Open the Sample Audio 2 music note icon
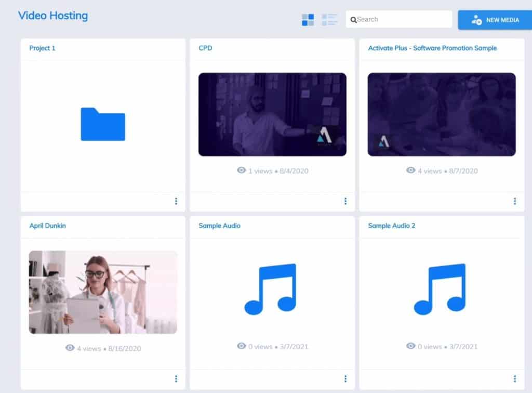 click(x=440, y=289)
